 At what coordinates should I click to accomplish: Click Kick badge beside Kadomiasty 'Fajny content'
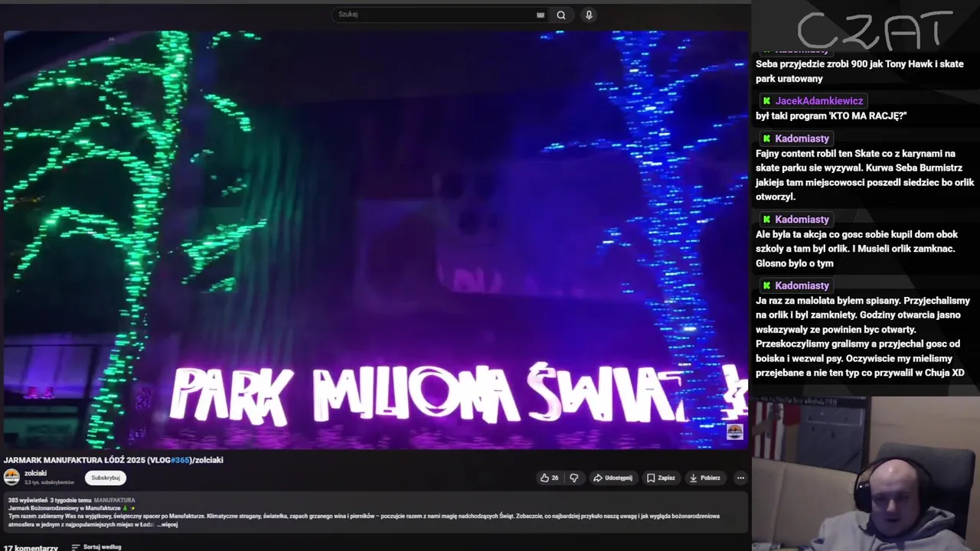click(x=766, y=139)
